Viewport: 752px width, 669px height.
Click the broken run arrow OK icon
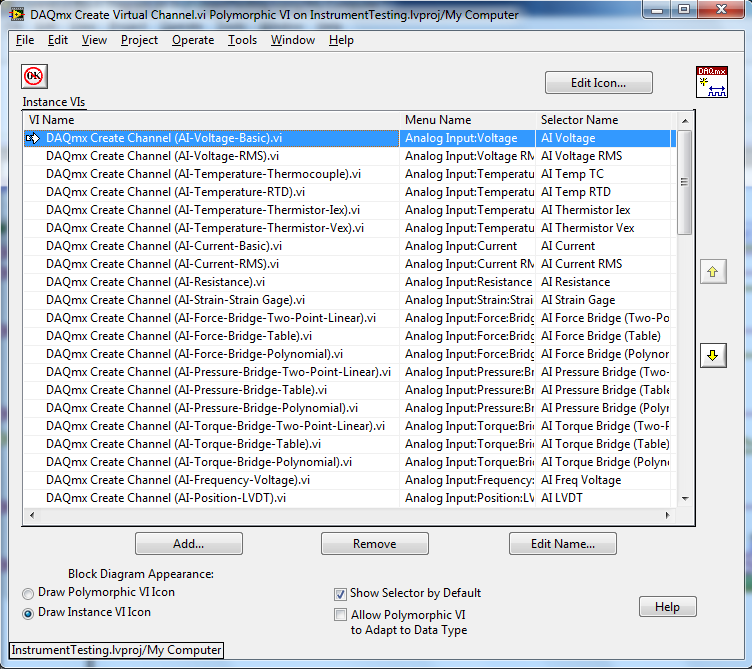click(34, 76)
